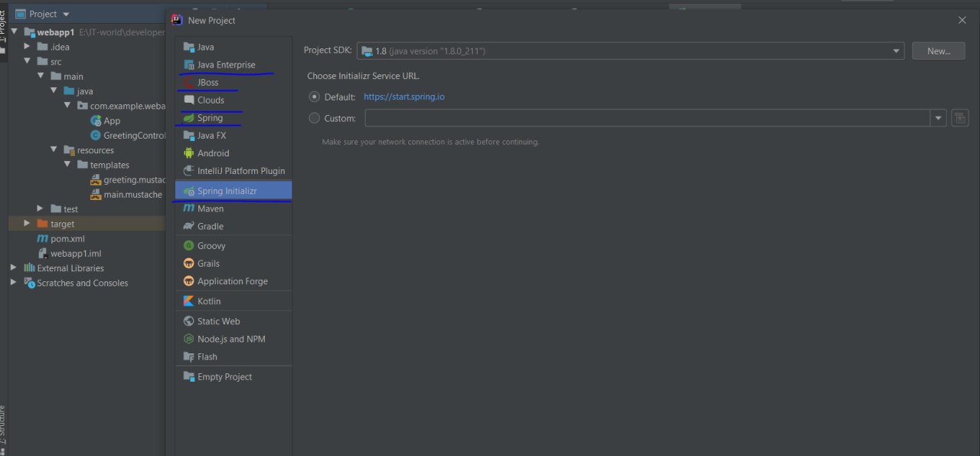Expand the target folder arrow
Screen dimensions: 980x456
tap(28, 224)
